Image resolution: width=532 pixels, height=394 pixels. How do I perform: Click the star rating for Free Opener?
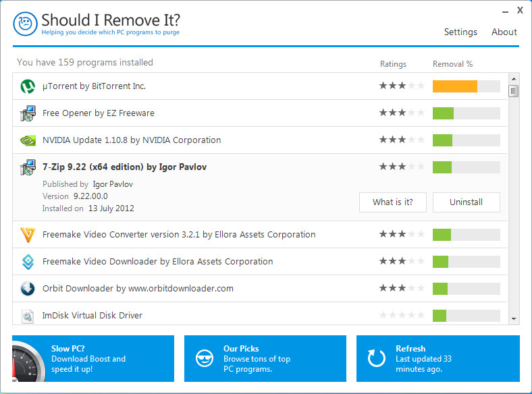click(x=402, y=112)
